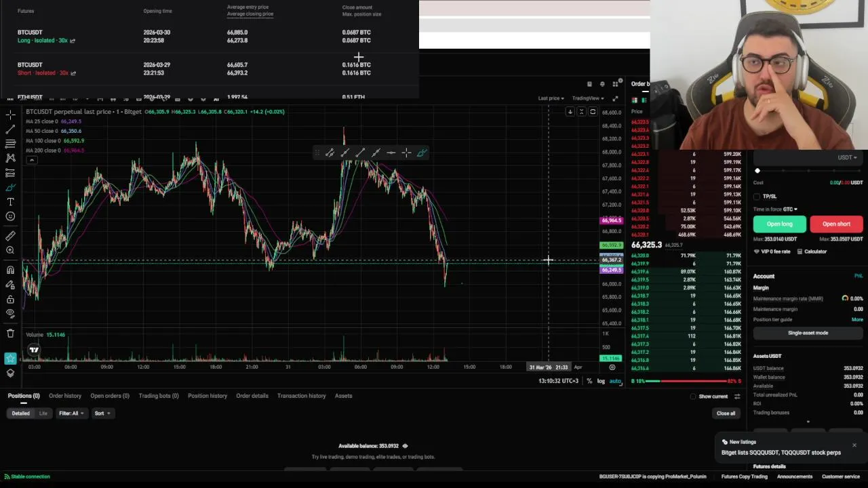Viewport: 868px width, 488px height.
Task: Check the Show current checkbox
Action: click(693, 396)
